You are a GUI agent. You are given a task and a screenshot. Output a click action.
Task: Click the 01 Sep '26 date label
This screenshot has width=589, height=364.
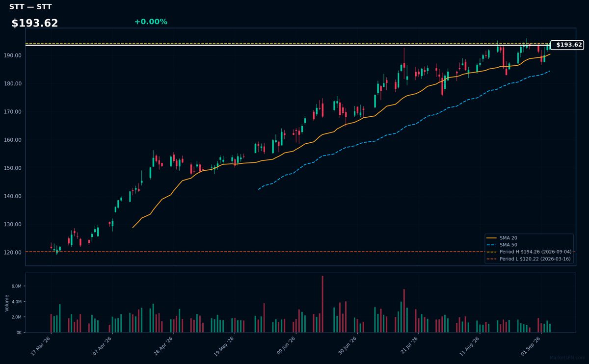point(530,346)
